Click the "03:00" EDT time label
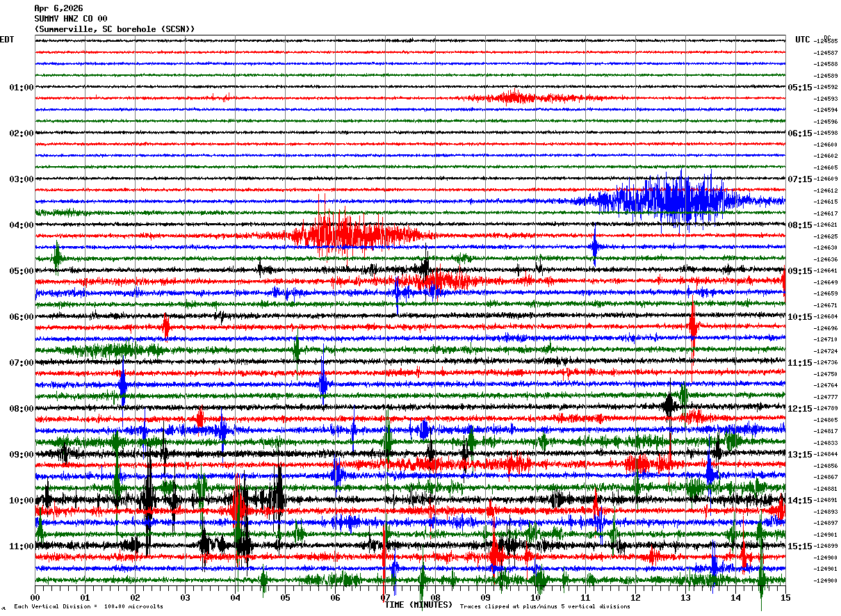Screen dimensions: 841x616 click(22, 179)
